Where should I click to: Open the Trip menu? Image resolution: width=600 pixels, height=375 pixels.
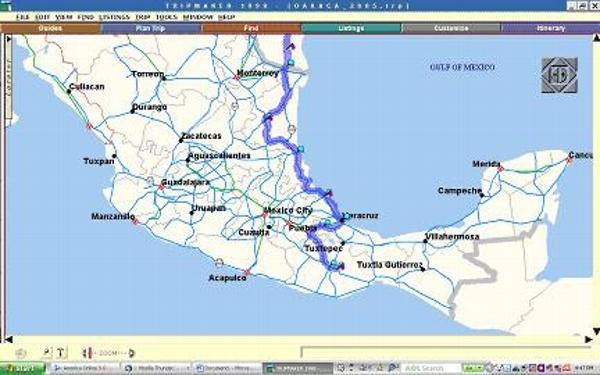click(x=143, y=17)
